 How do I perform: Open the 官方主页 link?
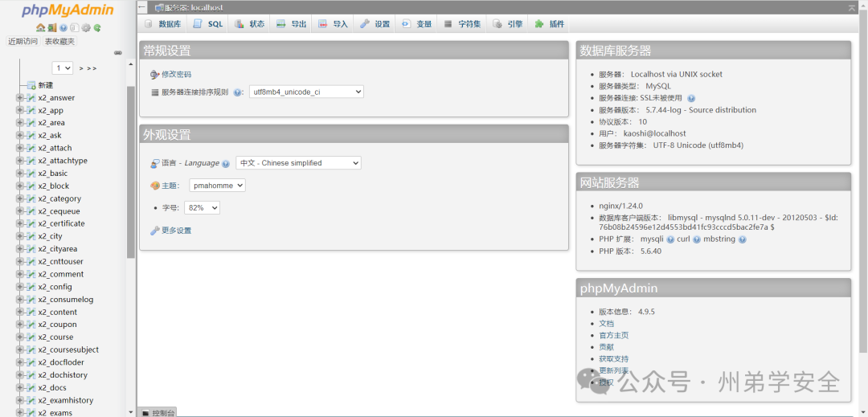click(613, 335)
